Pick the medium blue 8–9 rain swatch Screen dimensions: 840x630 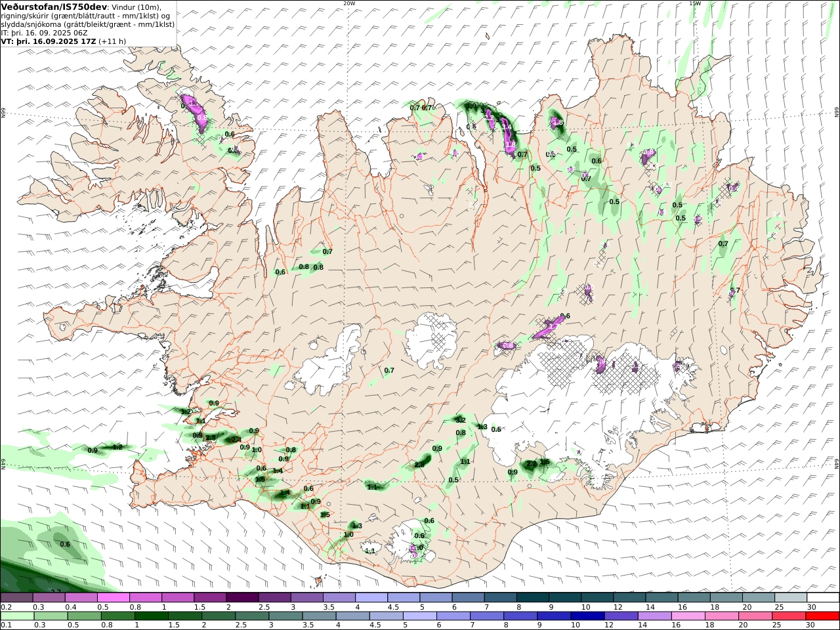[520, 616]
